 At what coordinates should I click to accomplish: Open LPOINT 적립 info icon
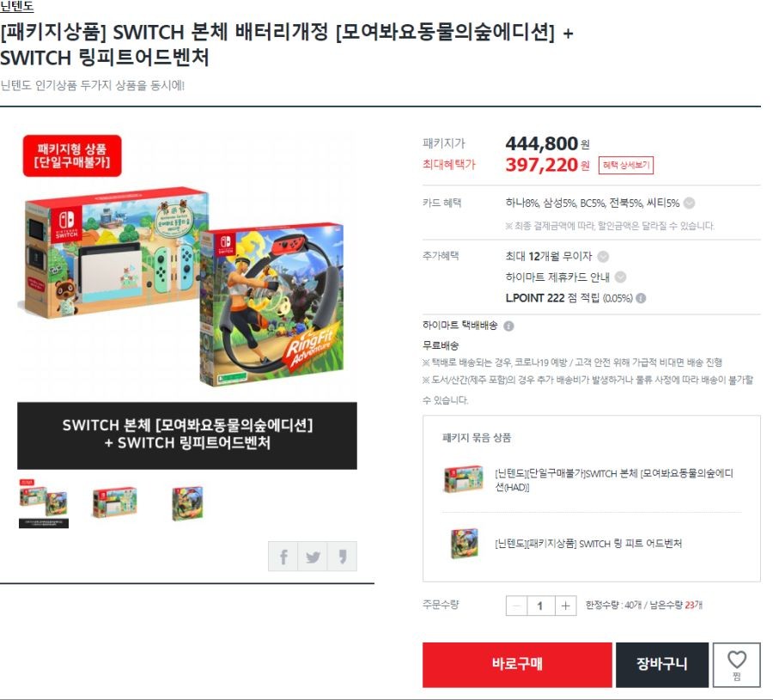pyautogui.click(x=641, y=298)
